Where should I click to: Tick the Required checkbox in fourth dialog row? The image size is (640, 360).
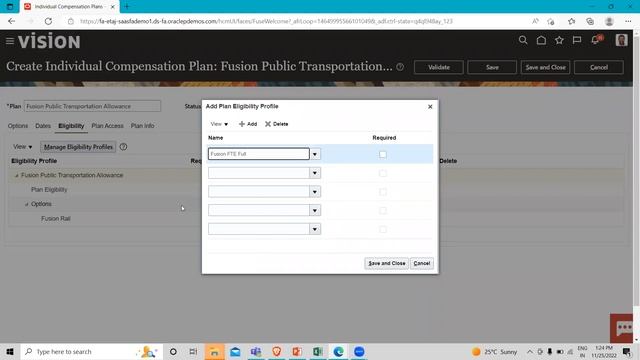[x=382, y=211]
